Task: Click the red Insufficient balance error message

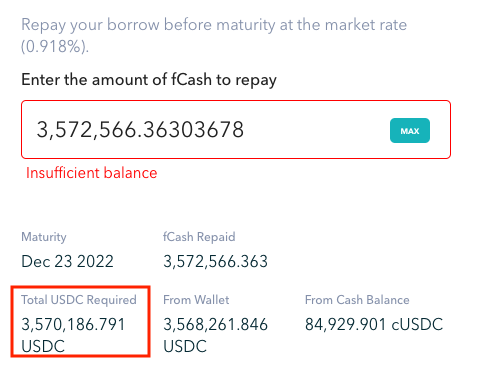Action: [x=92, y=173]
